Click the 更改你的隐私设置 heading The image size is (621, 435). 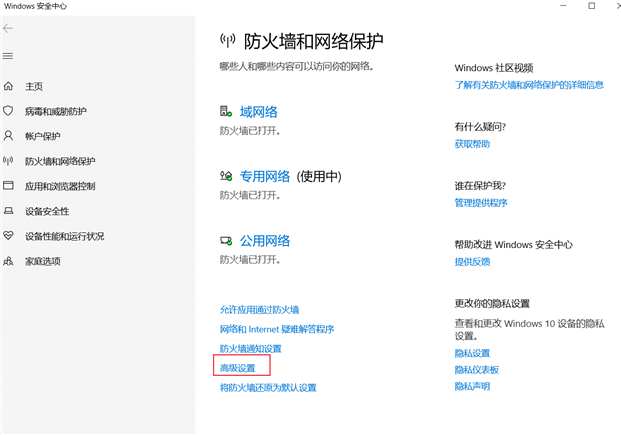492,303
